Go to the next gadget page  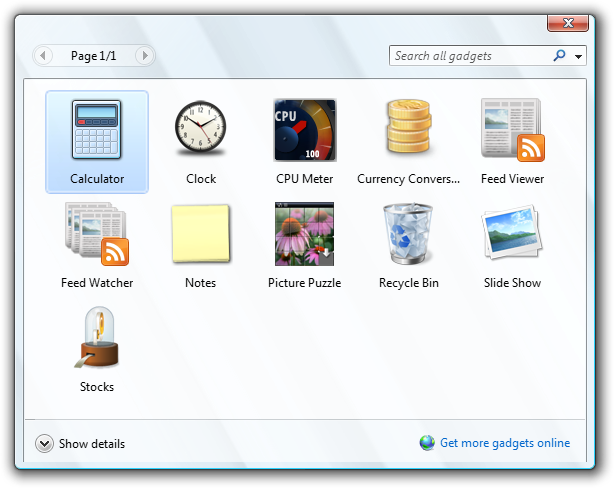pos(144,56)
